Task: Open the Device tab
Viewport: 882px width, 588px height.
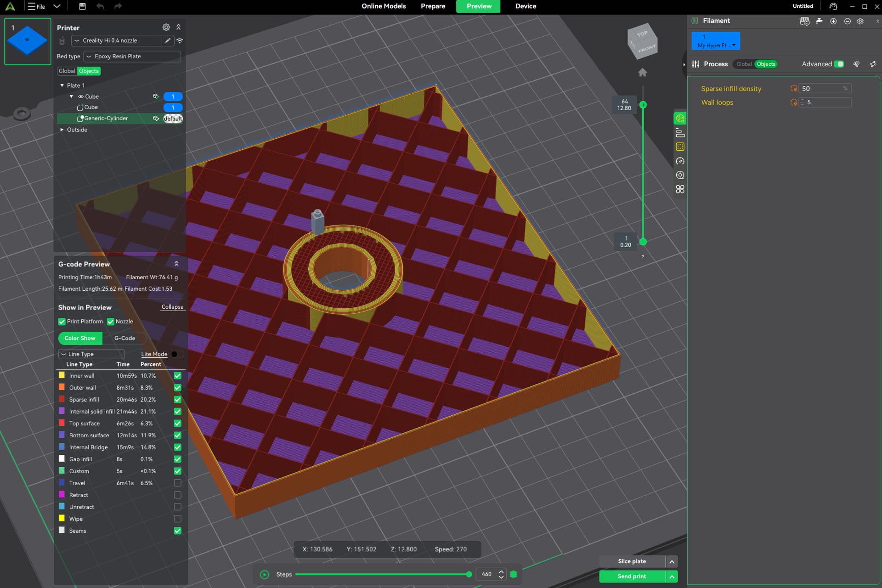Action: point(526,6)
